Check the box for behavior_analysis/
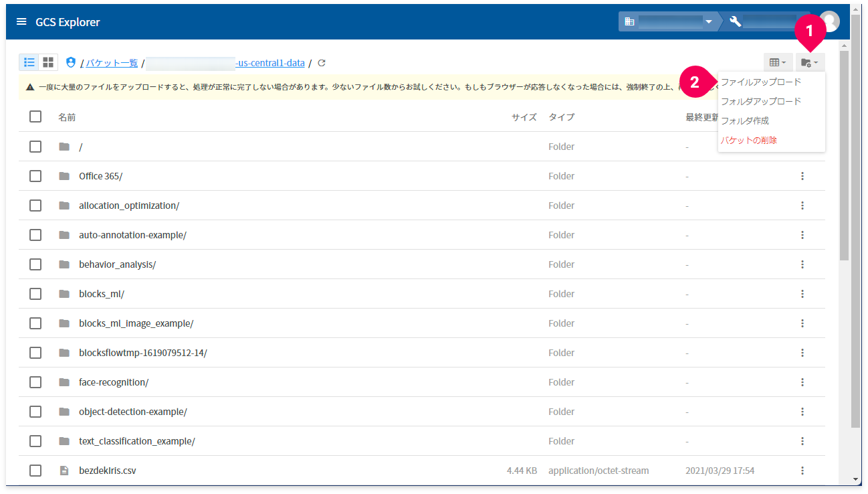Viewport: 868px width, 494px height. [35, 264]
